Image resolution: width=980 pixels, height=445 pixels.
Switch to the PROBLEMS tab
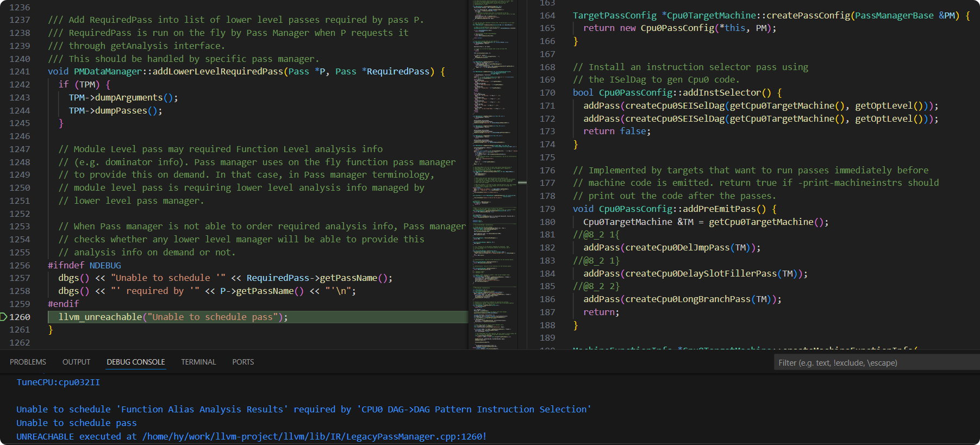(28, 362)
